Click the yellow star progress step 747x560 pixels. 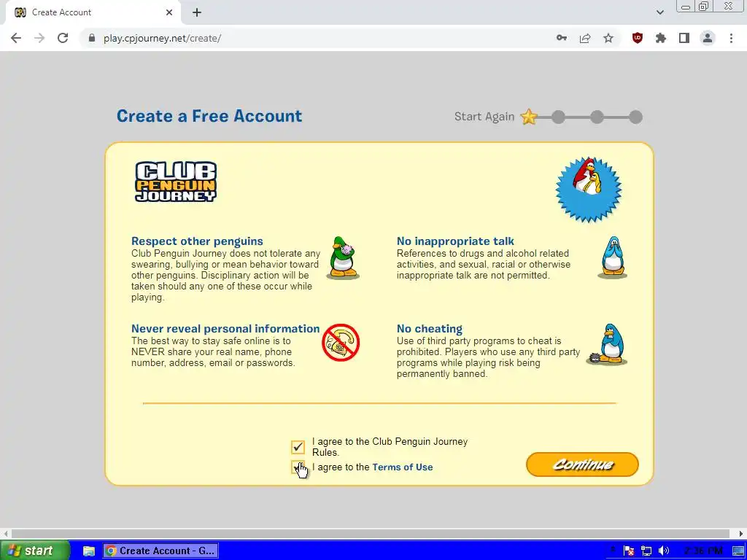coord(529,117)
